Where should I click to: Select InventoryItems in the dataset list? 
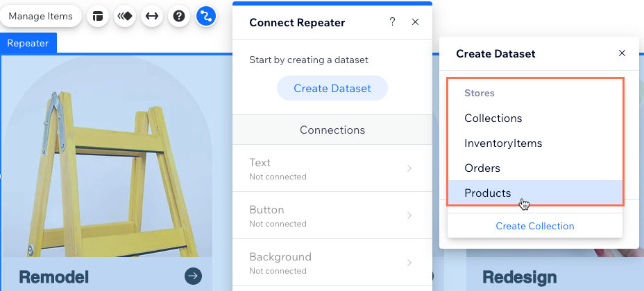pos(503,143)
